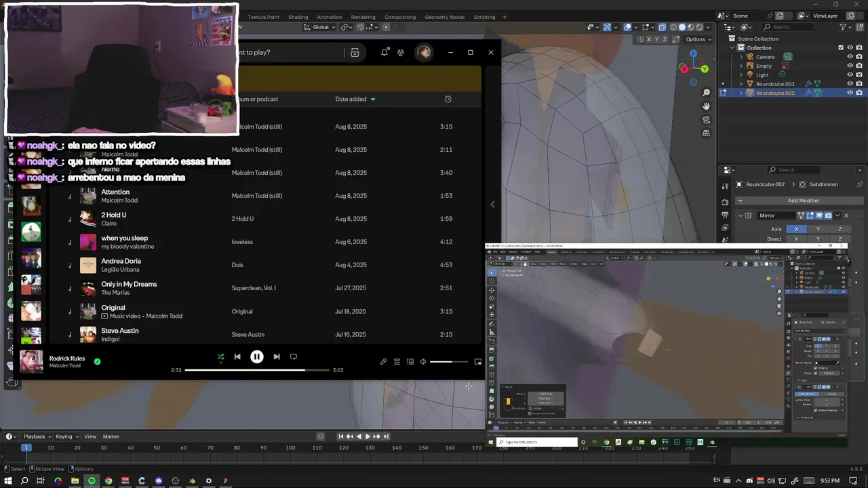Mute Spotify with the speaker icon
This screenshot has height=488, width=868.
pyautogui.click(x=423, y=362)
